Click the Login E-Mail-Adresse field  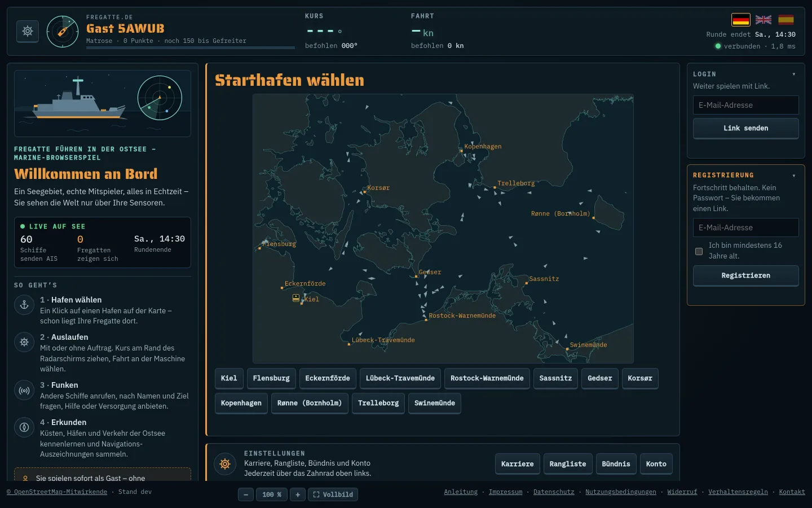pyautogui.click(x=745, y=105)
